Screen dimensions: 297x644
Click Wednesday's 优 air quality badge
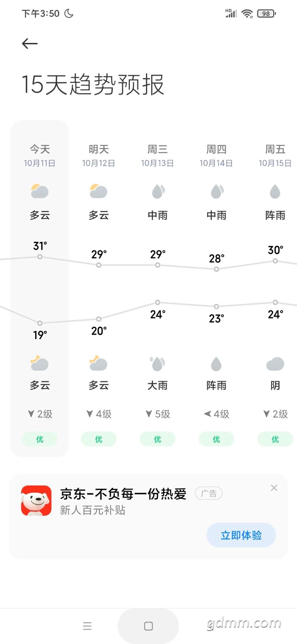(158, 439)
